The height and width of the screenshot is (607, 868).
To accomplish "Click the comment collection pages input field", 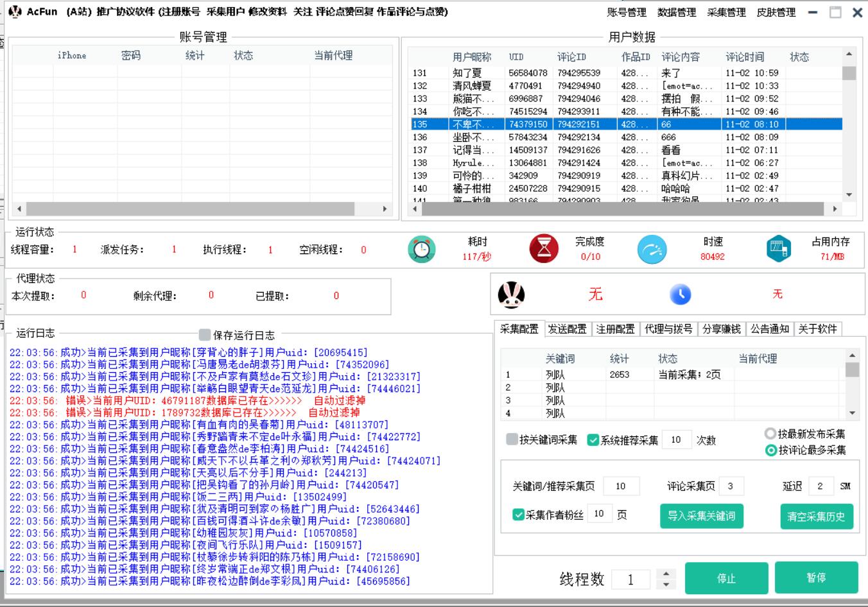I will pos(731,486).
